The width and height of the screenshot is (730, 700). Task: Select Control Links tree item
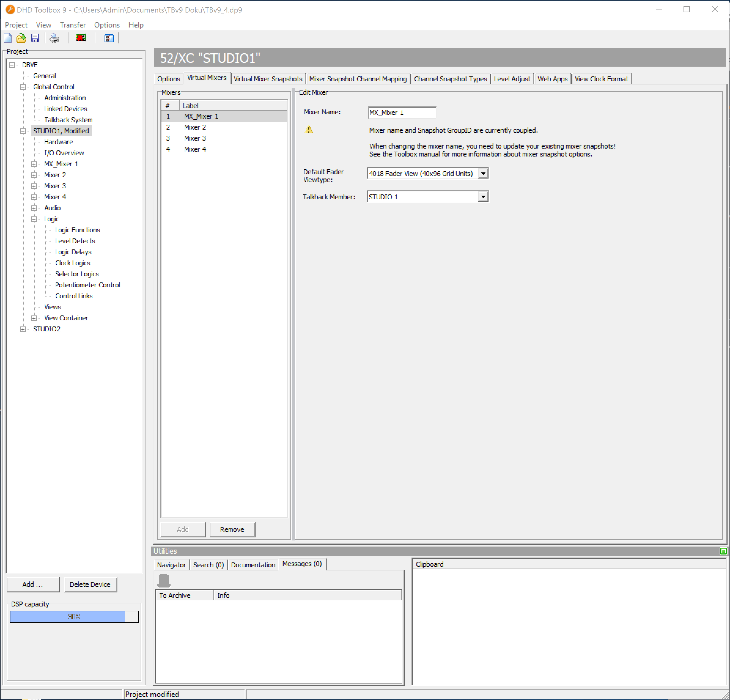[74, 296]
